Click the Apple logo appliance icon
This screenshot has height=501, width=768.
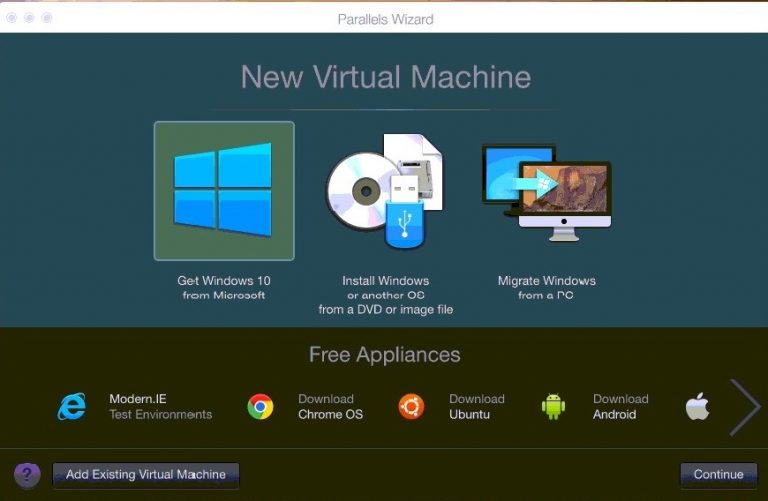[x=697, y=406]
